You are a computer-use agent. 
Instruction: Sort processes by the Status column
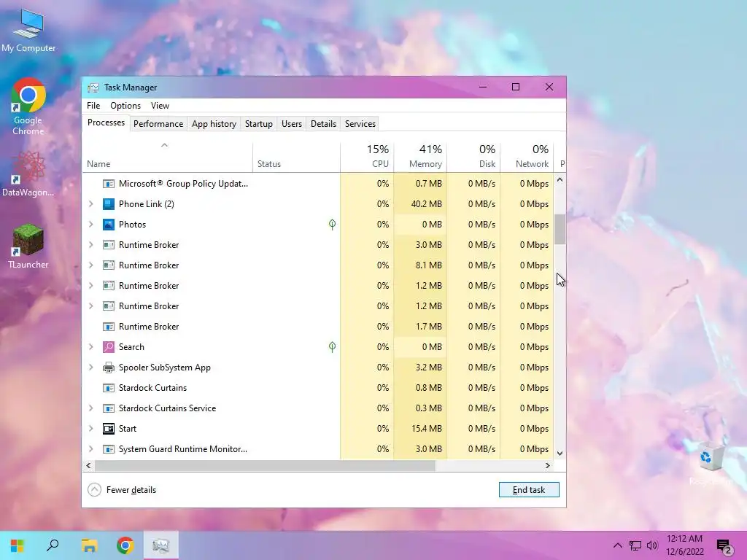[x=296, y=157]
